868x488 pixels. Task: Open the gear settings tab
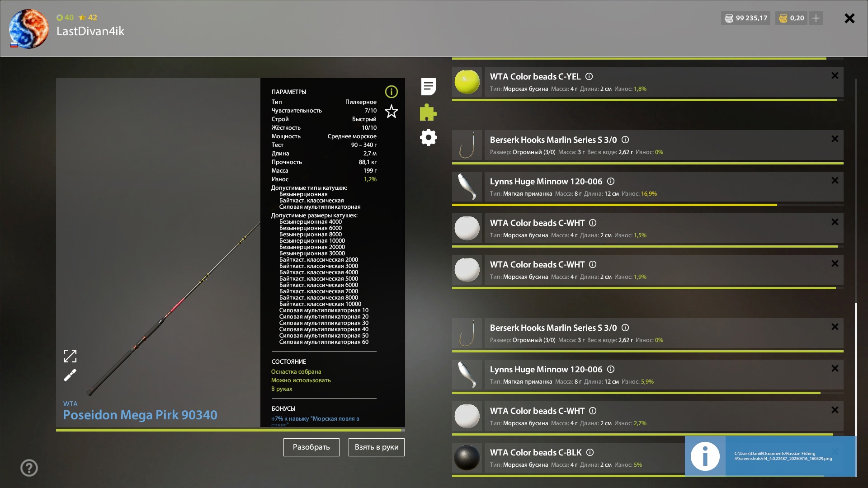pyautogui.click(x=428, y=137)
